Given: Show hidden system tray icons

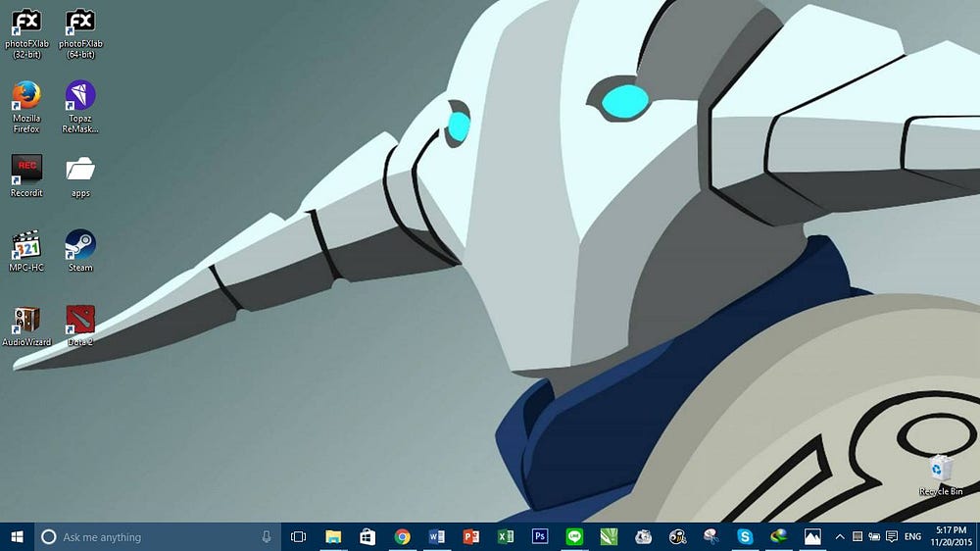Looking at the screenshot, I should point(840,536).
